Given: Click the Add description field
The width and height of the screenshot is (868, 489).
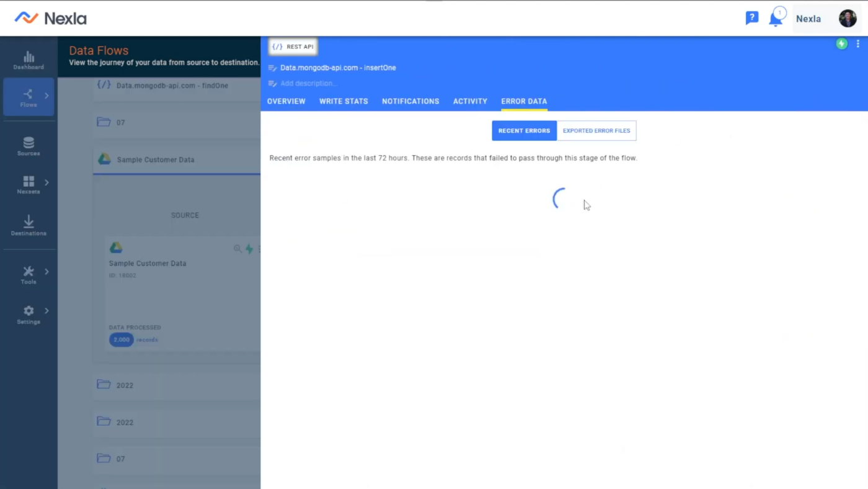Looking at the screenshot, I should pos(309,83).
